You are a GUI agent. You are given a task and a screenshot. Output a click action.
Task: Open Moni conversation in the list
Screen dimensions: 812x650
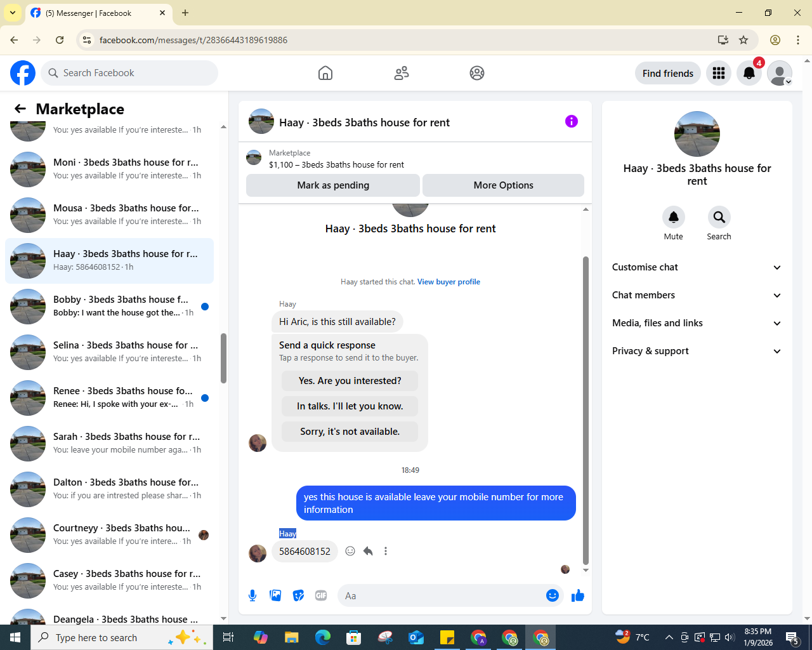[x=109, y=169]
